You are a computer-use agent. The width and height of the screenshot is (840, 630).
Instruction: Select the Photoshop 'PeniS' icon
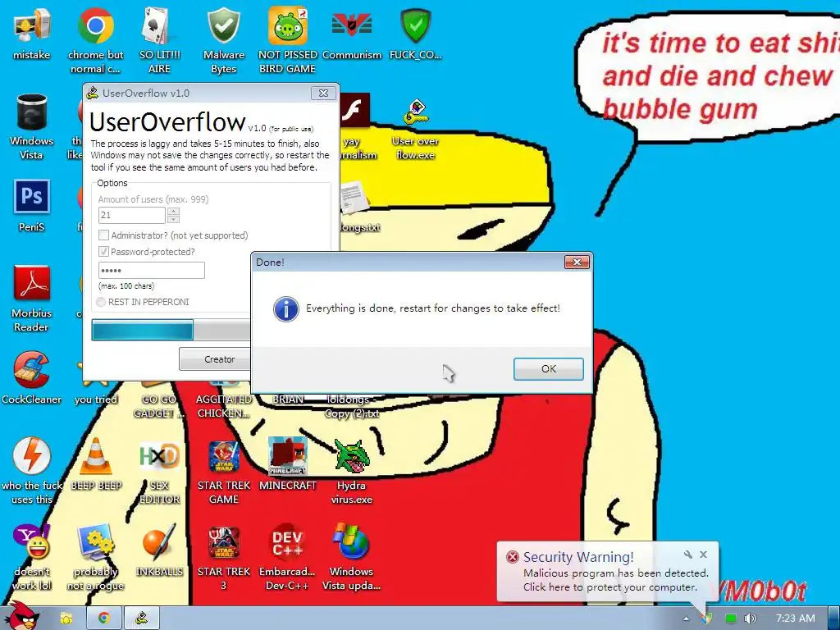(32, 197)
